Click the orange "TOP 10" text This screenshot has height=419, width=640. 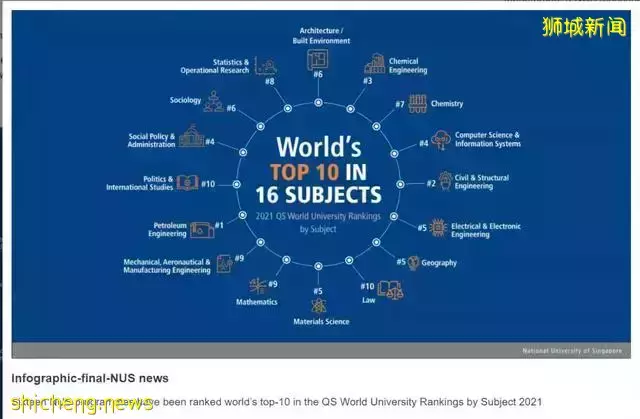point(304,172)
